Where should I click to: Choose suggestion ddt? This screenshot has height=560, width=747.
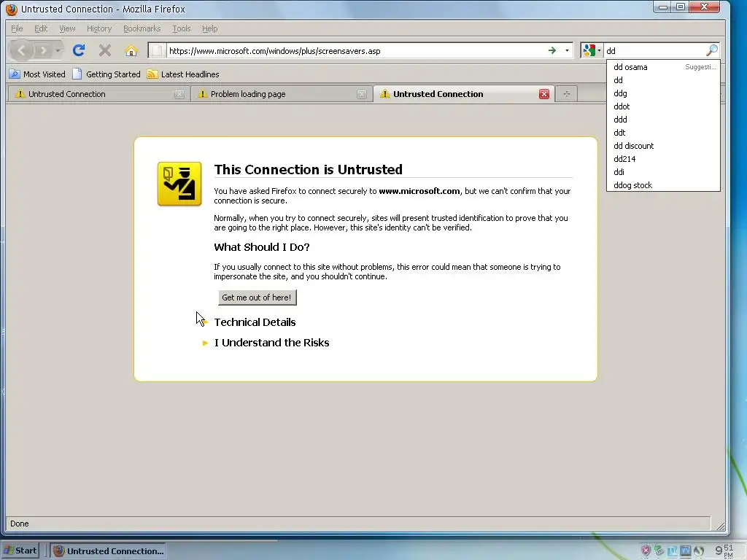point(663,133)
